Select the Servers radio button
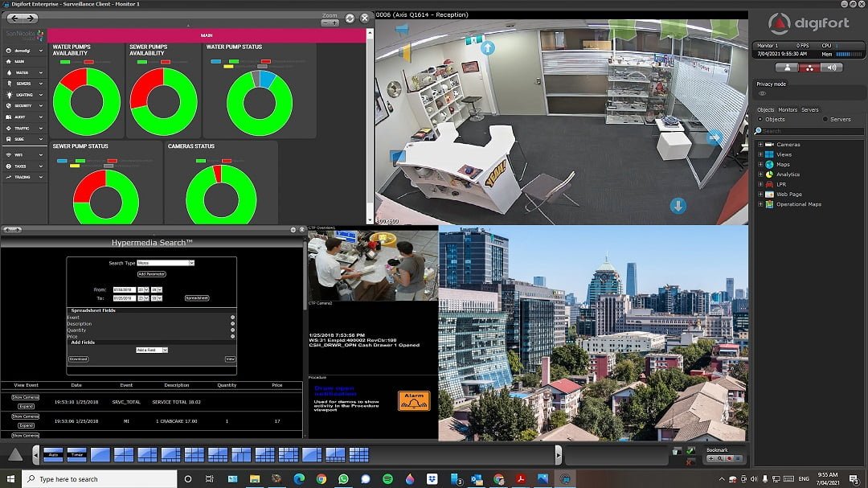The height and width of the screenshot is (488, 868). click(825, 119)
